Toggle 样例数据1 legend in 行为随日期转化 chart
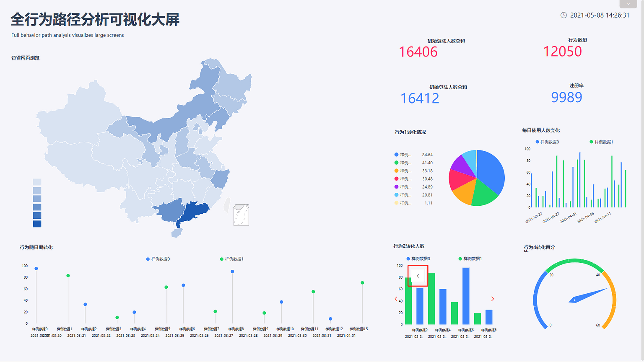644x362 pixels. tap(231, 259)
